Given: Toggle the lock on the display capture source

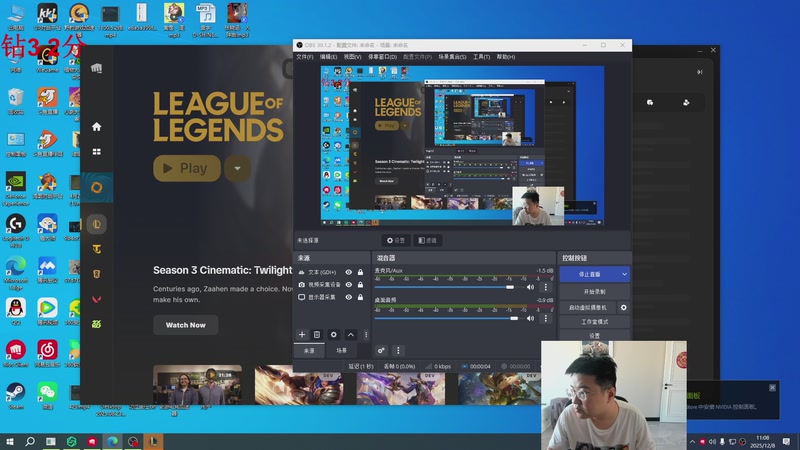Looking at the screenshot, I should coord(360,297).
